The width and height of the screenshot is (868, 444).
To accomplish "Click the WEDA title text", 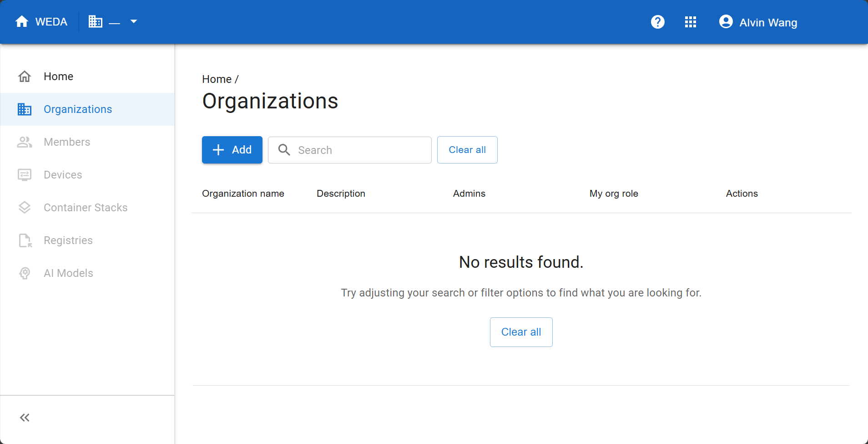I will (51, 22).
